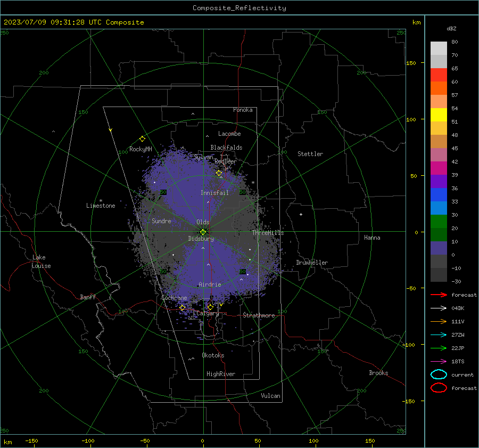Viewport: 479px width, 448px height.
Task: Click the km label in bottom-left corner
Action: 7,442
